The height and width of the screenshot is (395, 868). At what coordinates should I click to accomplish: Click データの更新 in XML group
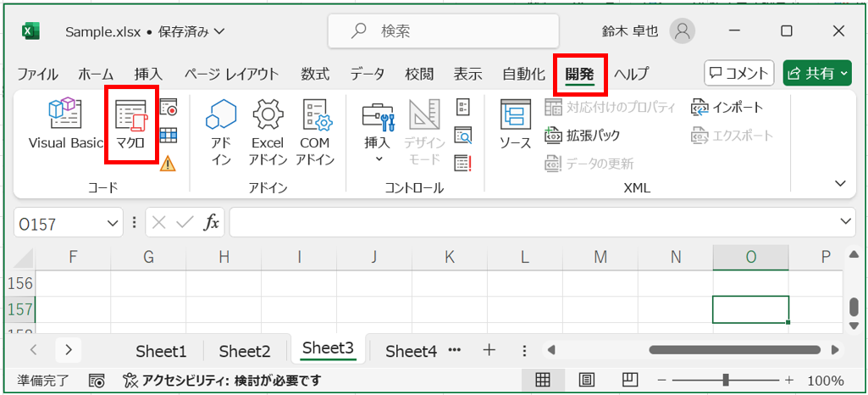coord(589,164)
